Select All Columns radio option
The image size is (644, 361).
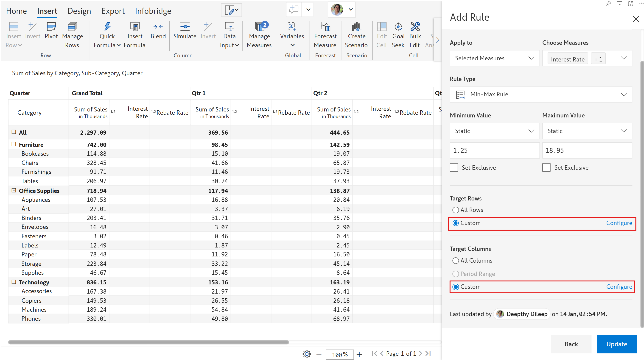click(456, 261)
